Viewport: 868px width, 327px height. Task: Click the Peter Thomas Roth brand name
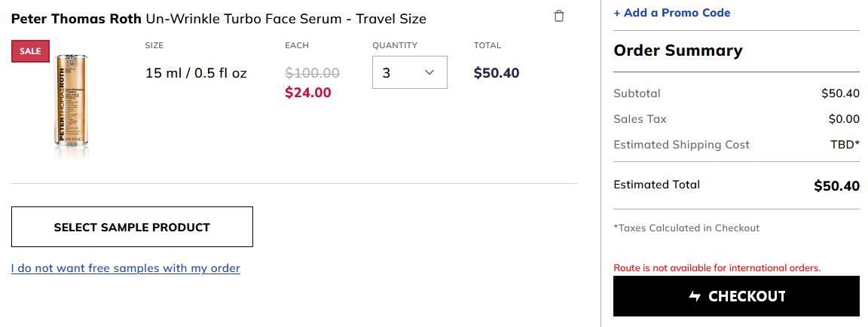[x=76, y=19]
